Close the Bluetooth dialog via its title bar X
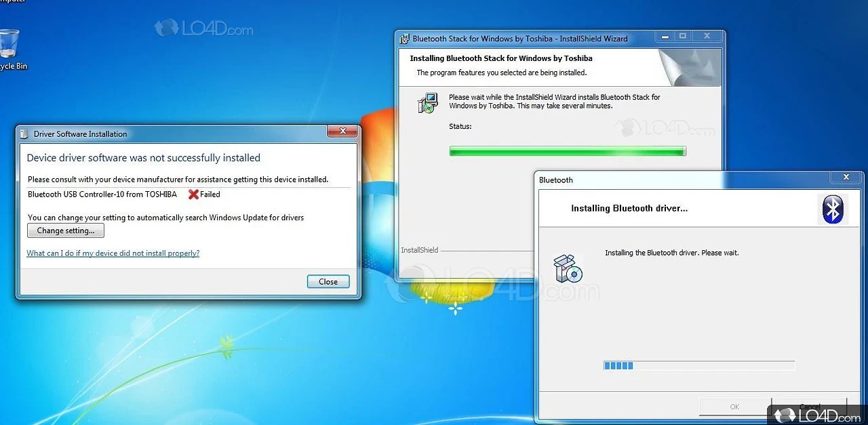Viewport: 868px width, 425px height. coord(846,178)
